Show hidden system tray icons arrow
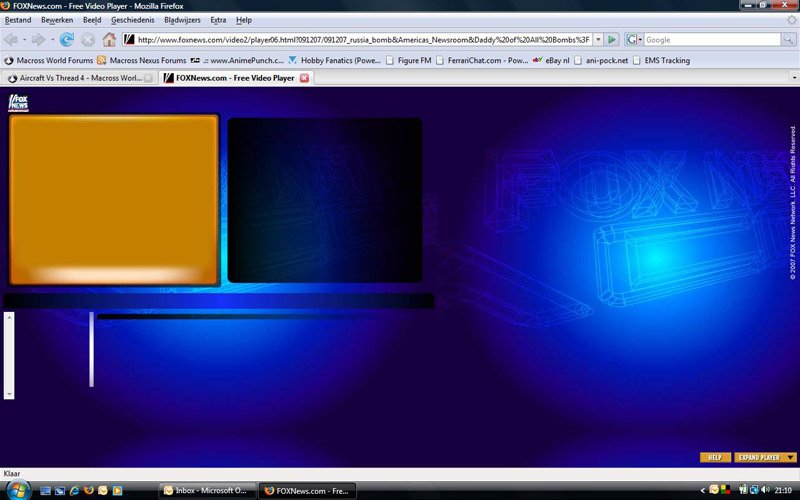 point(703,490)
